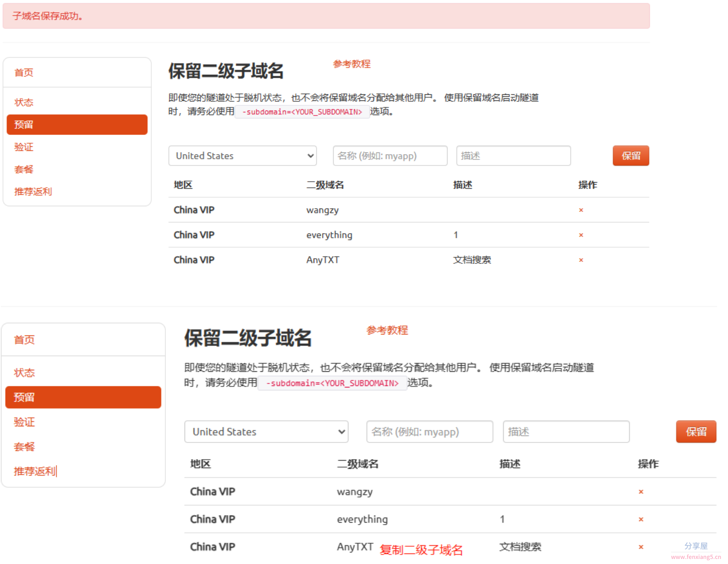Remove wangzy row in lower panel
Image resolution: width=728 pixels, height=564 pixels.
point(641,492)
